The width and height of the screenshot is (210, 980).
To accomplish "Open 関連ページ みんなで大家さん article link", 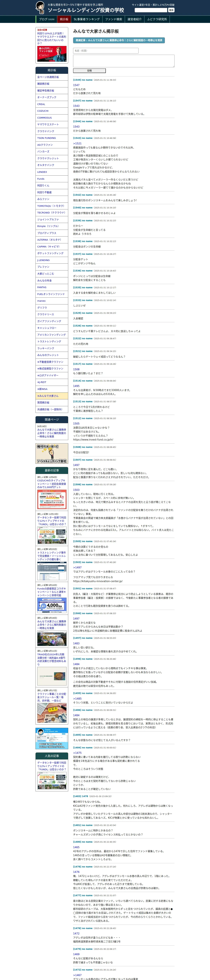I will pyautogui.click(x=52, y=433).
